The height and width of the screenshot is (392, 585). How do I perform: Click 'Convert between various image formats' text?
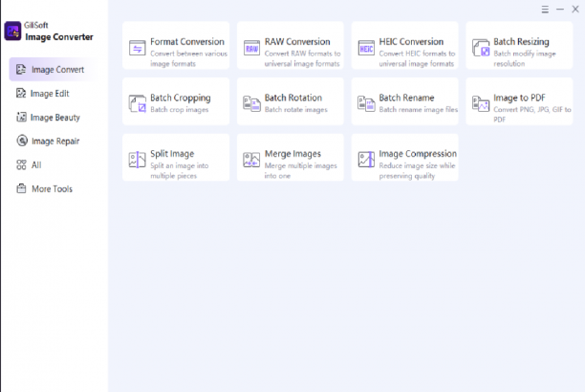(x=188, y=58)
